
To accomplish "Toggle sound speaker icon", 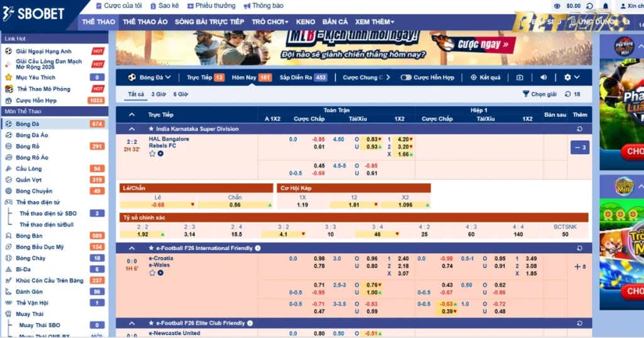I will 543,77.
